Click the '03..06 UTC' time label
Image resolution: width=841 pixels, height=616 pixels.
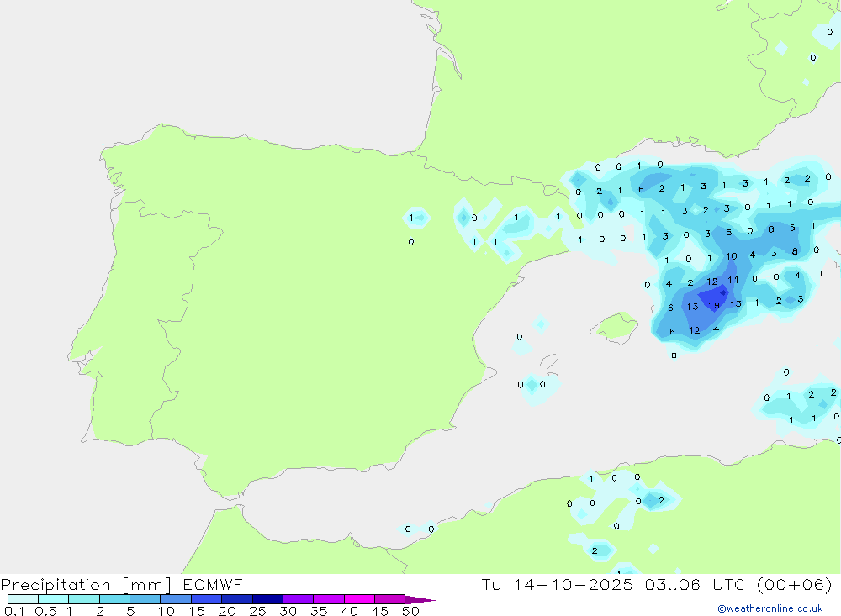pyautogui.click(x=696, y=584)
